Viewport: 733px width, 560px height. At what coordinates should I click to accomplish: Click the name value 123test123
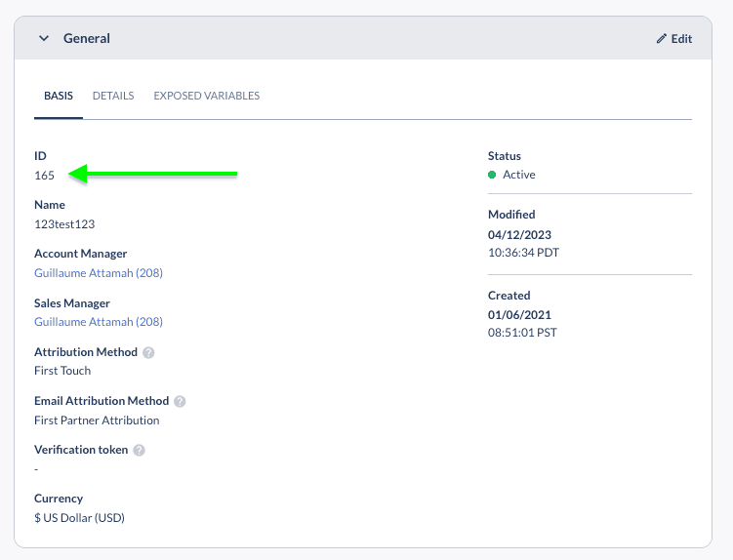[64, 224]
